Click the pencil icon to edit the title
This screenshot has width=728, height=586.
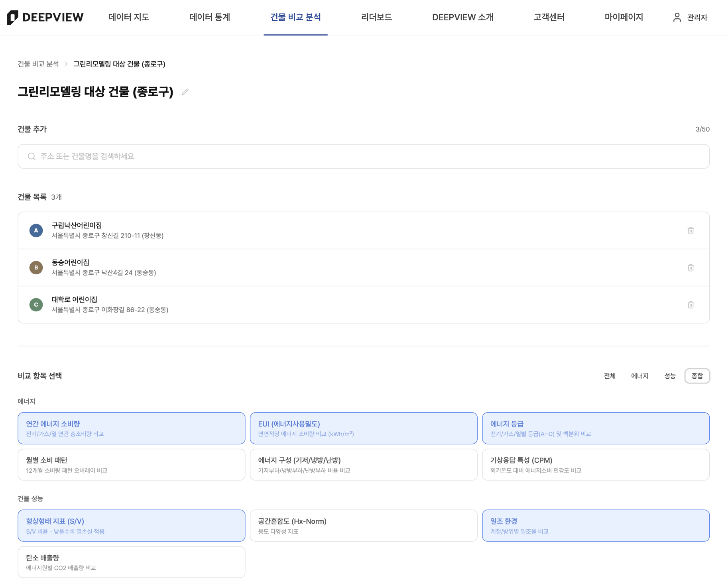(185, 92)
